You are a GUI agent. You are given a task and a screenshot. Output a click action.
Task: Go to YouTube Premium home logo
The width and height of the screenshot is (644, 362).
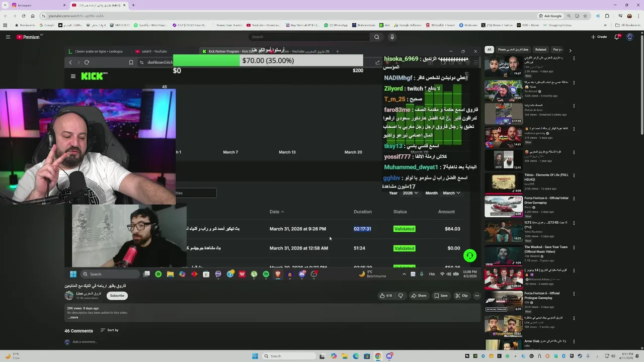[x=28, y=37]
